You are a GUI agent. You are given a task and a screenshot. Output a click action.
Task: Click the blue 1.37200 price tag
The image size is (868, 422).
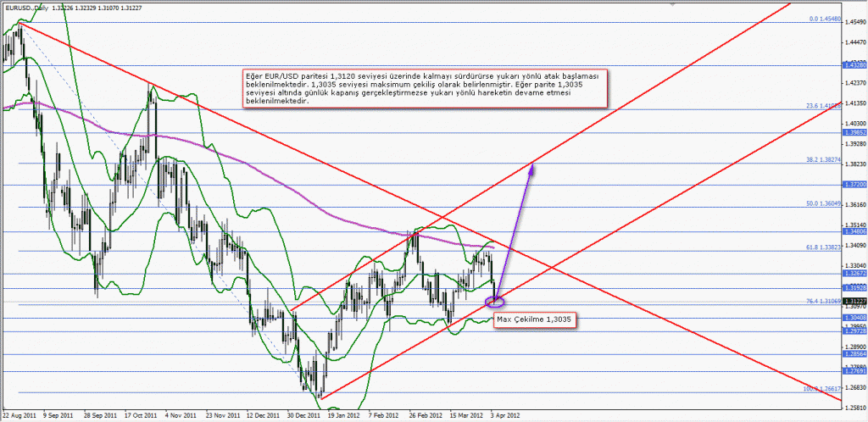pos(855,184)
